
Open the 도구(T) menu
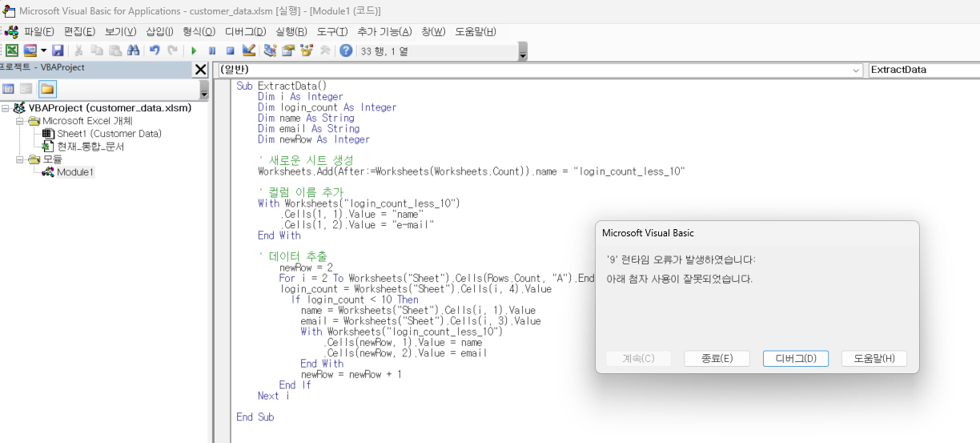coord(332,32)
